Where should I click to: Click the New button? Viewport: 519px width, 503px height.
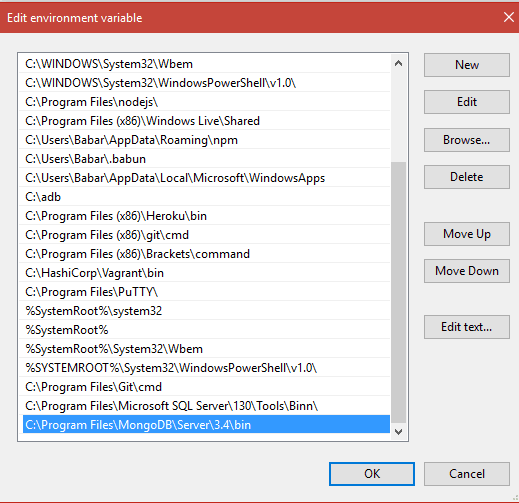point(467,65)
